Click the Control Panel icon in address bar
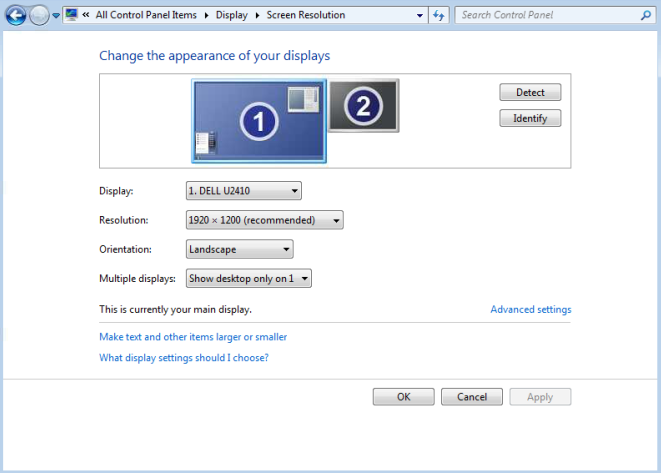Image resolution: width=661 pixels, height=473 pixels. point(70,16)
